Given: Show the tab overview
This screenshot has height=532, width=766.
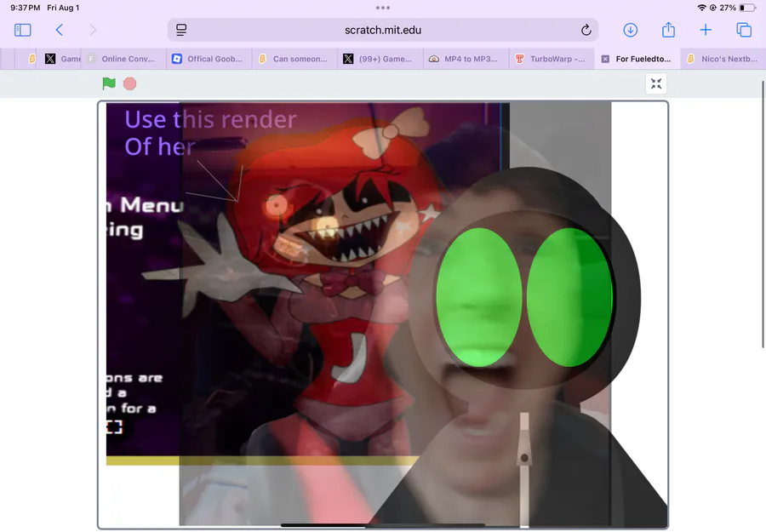Looking at the screenshot, I should [744, 31].
